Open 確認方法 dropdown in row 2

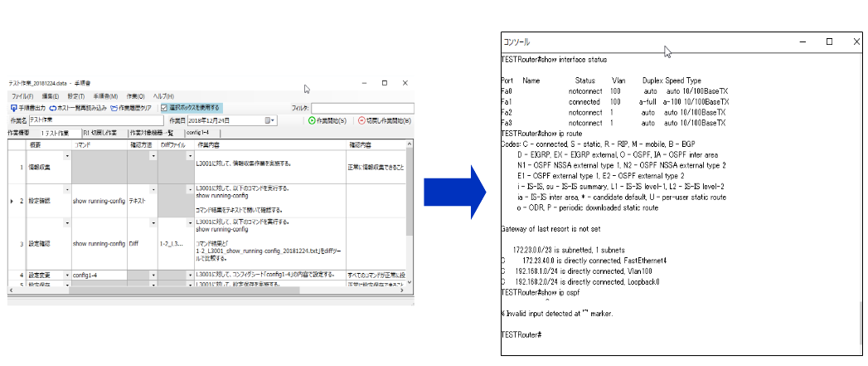pyautogui.click(x=153, y=189)
